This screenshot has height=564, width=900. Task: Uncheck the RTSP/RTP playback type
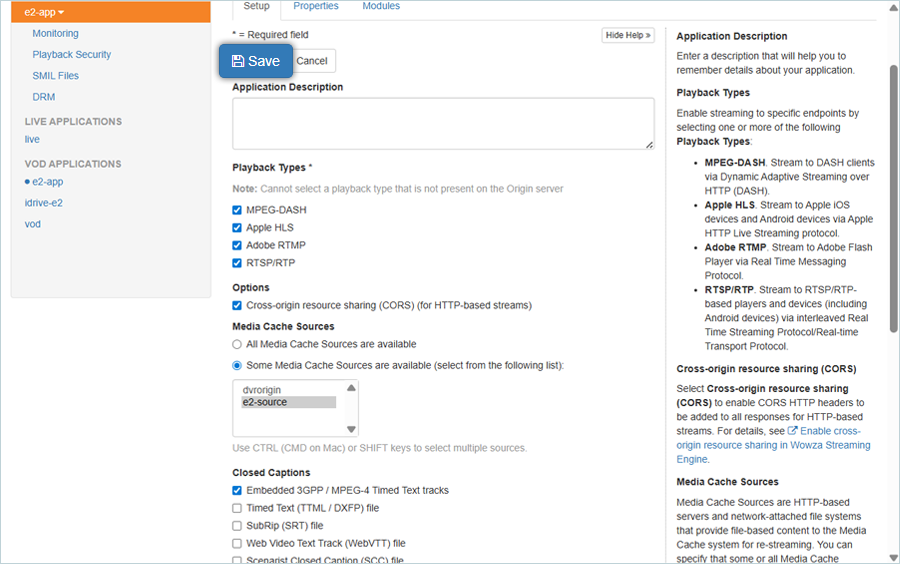(x=237, y=263)
